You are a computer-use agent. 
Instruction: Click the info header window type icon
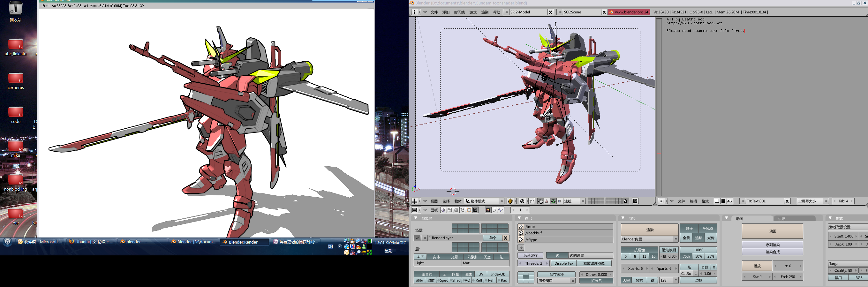tap(416, 12)
